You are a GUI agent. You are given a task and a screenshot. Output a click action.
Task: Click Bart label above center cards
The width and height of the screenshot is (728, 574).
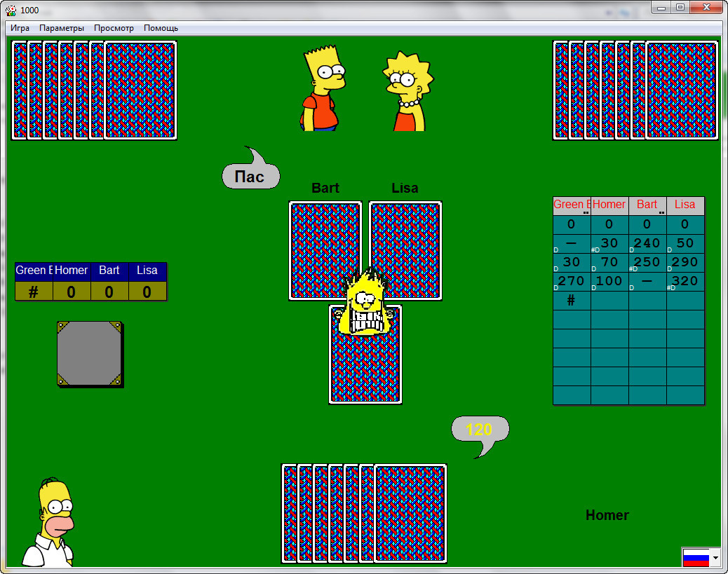point(325,188)
